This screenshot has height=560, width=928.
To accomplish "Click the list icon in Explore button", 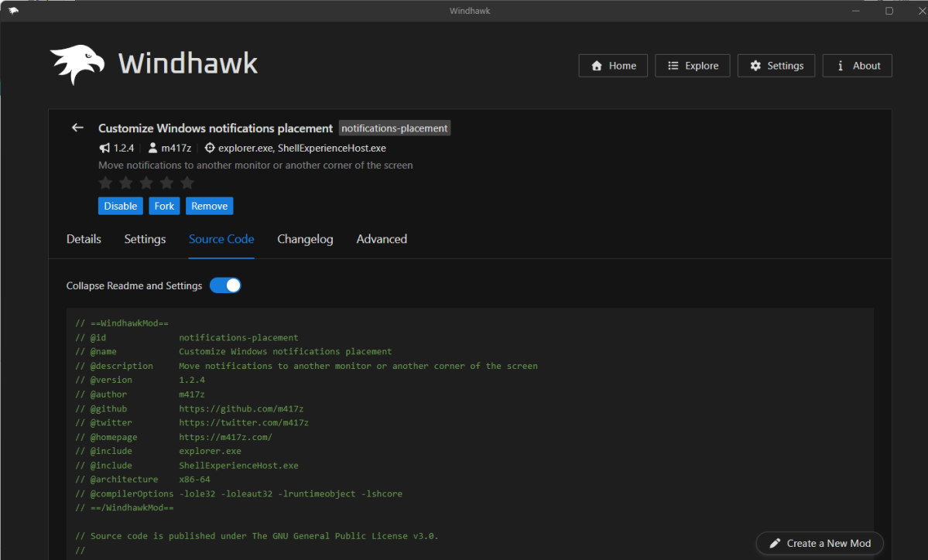I will click(673, 66).
